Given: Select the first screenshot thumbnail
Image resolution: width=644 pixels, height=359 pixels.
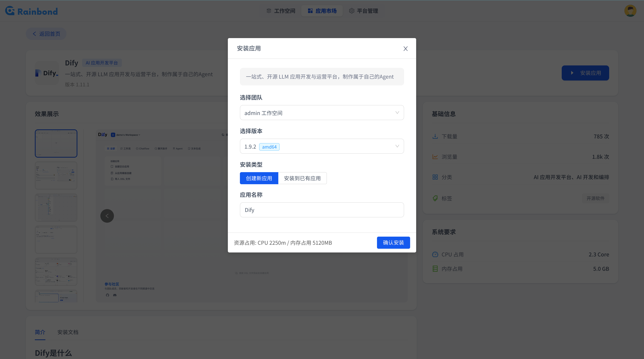Looking at the screenshot, I should coord(56,143).
